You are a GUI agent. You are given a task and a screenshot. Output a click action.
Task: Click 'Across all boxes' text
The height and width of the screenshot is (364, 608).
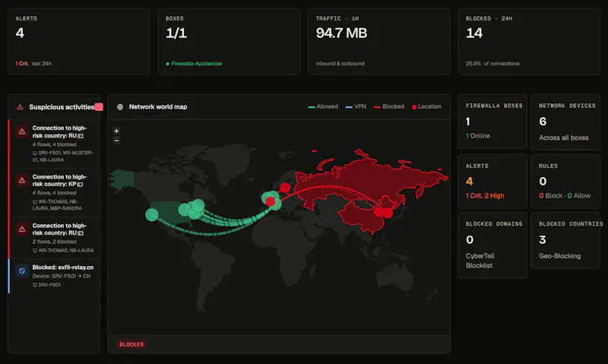[563, 138]
